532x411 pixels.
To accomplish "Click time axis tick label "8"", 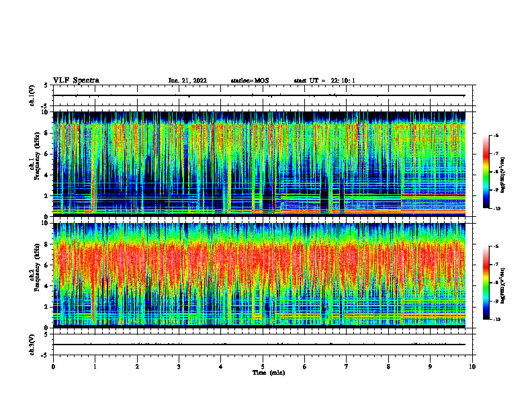I will point(388,367).
